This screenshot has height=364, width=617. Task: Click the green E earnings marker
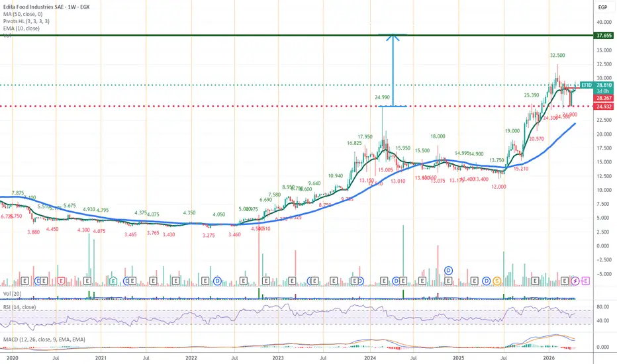point(113,281)
